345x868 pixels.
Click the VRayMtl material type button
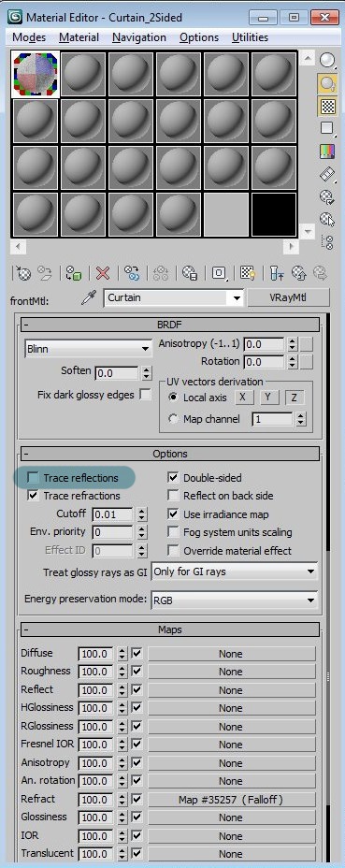tap(288, 297)
